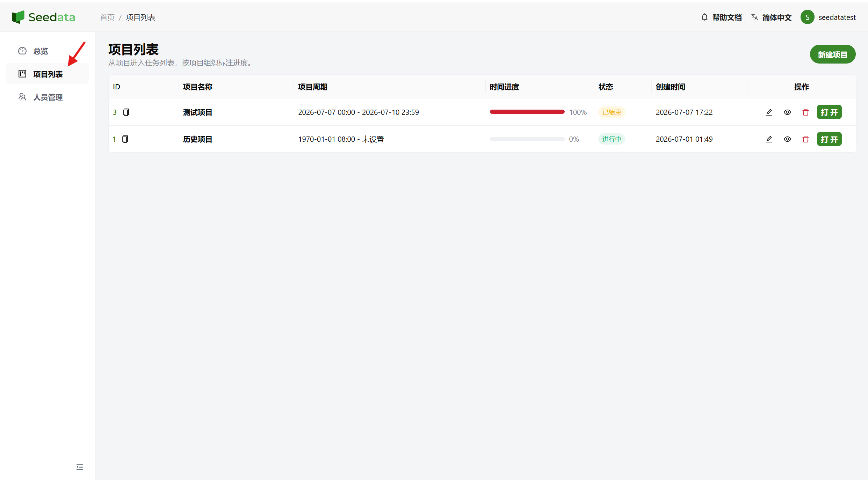Click the 项目周期 column header
The height and width of the screenshot is (480, 868).
pyautogui.click(x=312, y=87)
